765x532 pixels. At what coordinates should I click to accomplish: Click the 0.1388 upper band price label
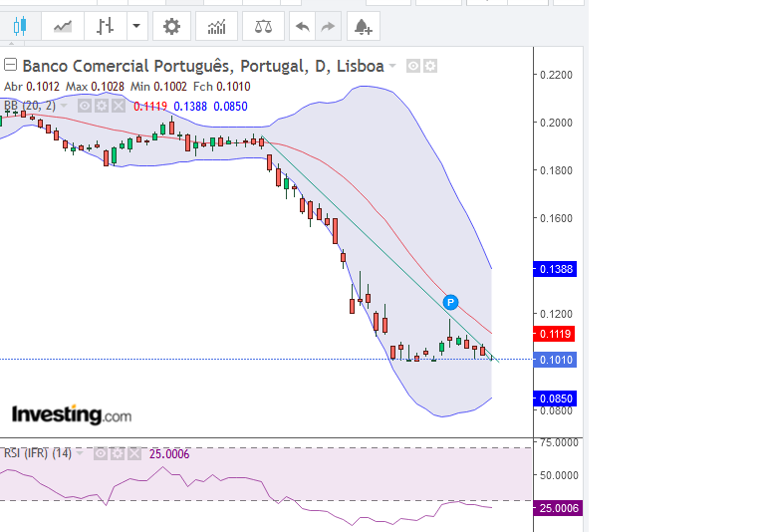(x=555, y=269)
